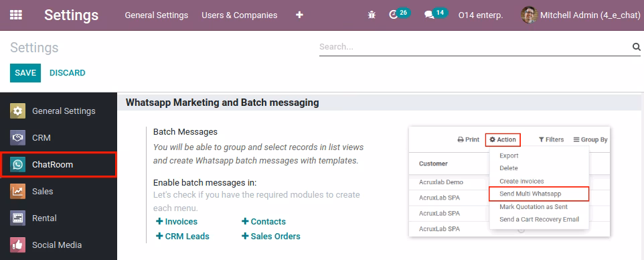Select General Settings in sidebar
This screenshot has height=260, width=644.
click(x=58, y=111)
